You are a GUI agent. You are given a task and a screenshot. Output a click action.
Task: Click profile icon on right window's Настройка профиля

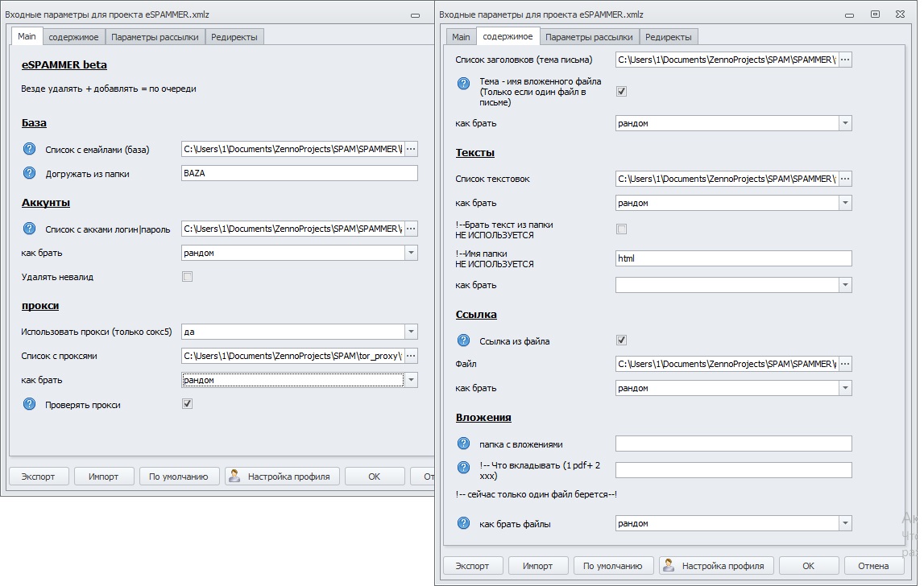coord(669,565)
